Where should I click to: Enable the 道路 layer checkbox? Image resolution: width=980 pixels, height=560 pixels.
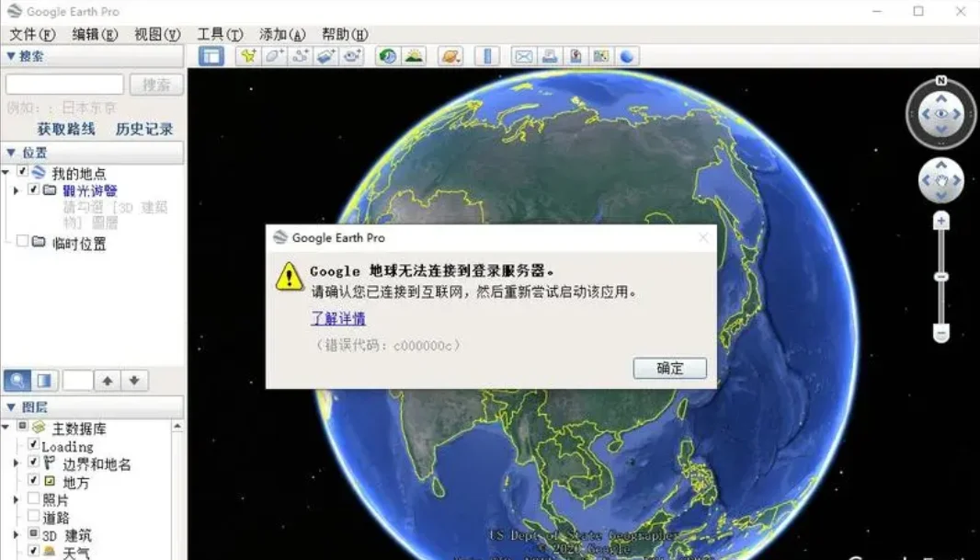pos(34,516)
